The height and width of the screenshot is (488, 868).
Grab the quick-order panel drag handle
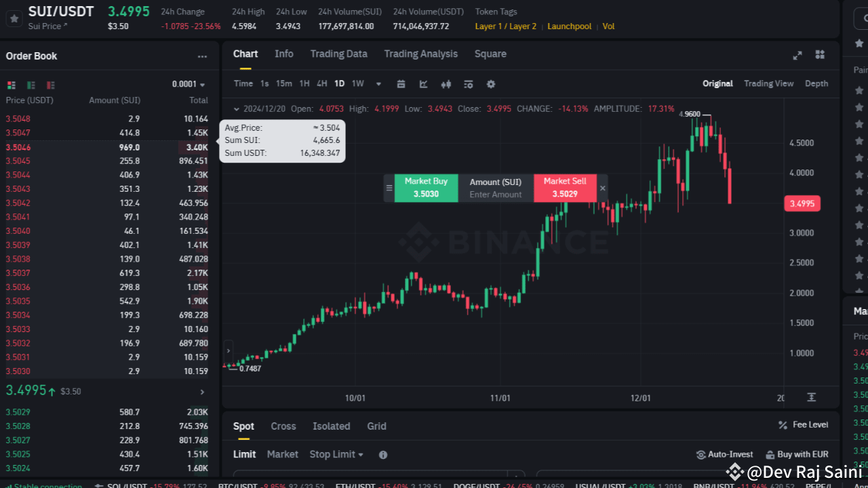click(389, 188)
